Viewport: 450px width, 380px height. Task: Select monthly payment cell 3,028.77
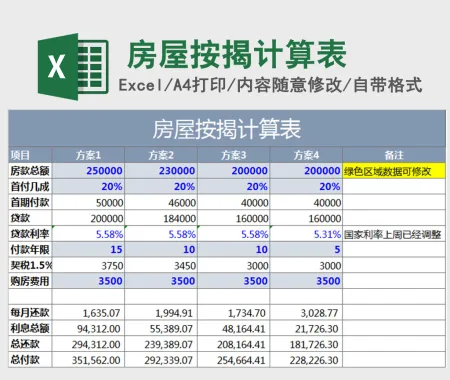[306, 313]
